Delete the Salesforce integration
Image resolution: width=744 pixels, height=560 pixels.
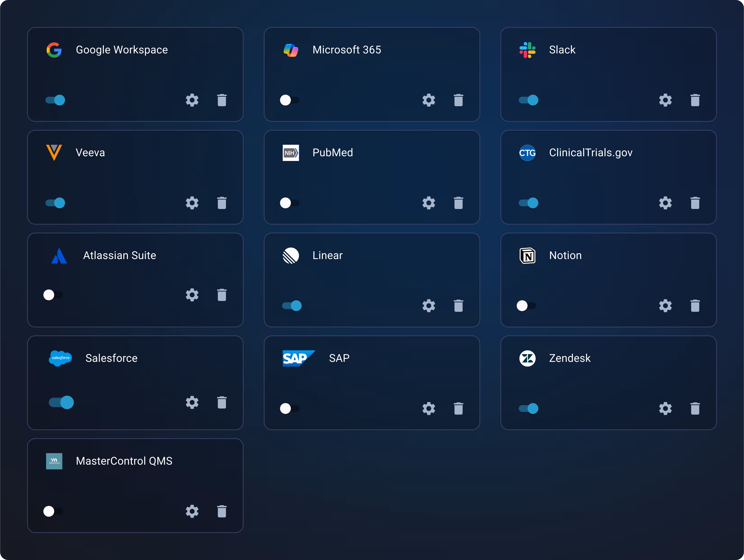(222, 402)
